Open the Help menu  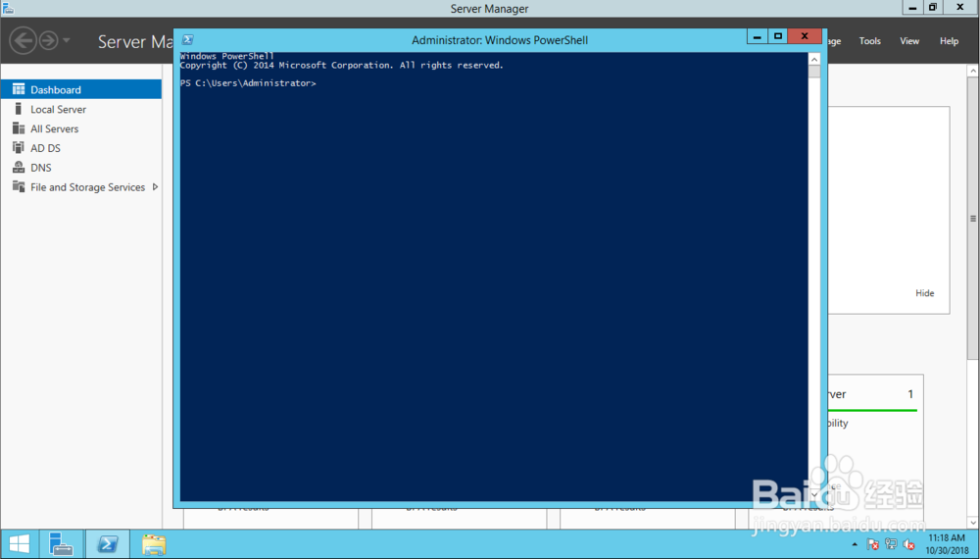click(949, 41)
